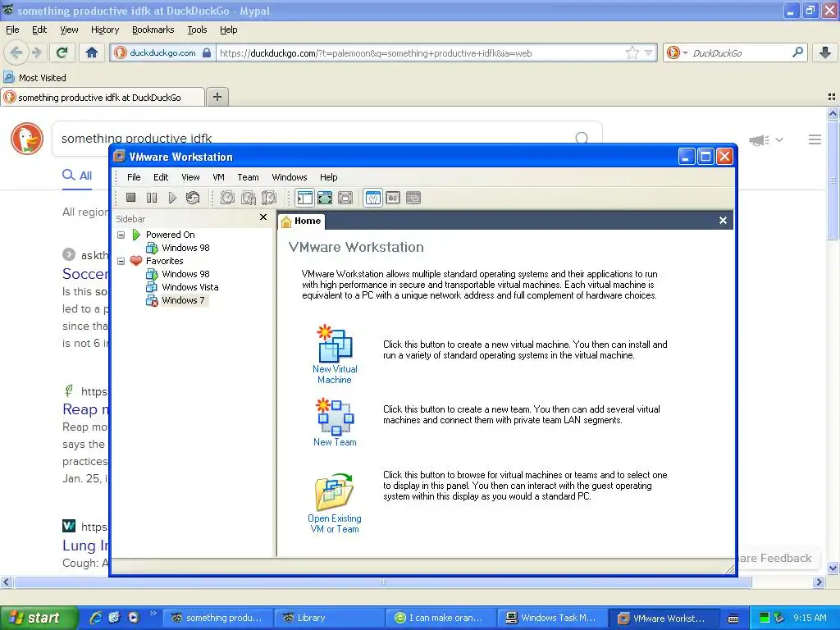Click the duckduckgo.com site identity button
The height and width of the screenshot is (630, 840).
click(162, 53)
